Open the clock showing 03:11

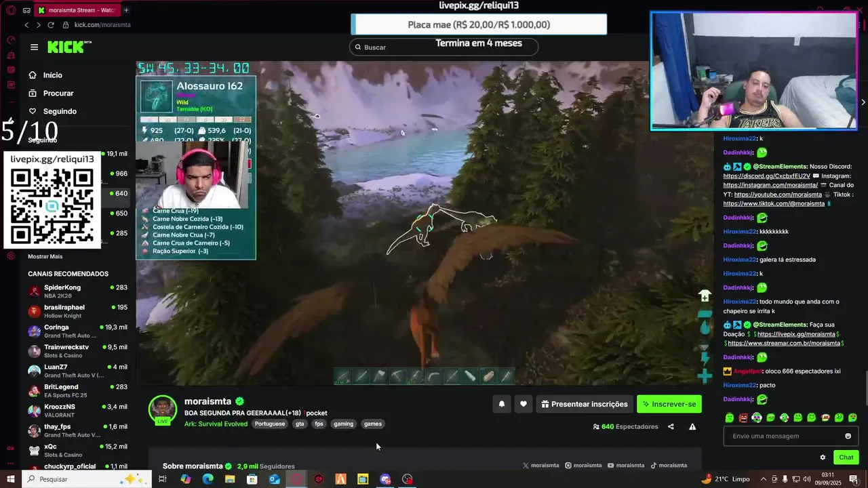827,479
